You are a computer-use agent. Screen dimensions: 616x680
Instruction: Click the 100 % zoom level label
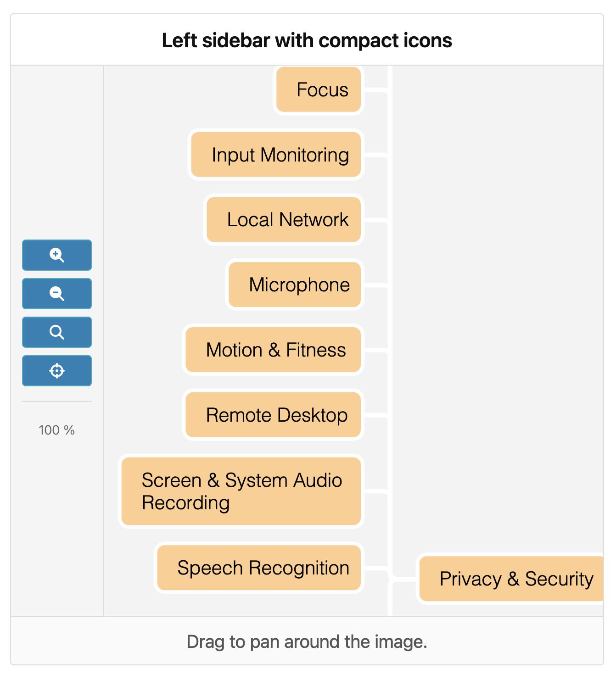pos(56,430)
